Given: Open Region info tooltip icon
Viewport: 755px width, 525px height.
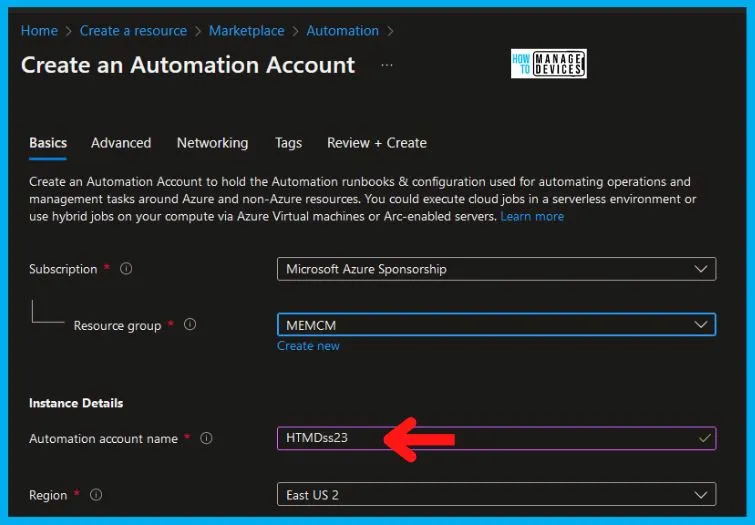Looking at the screenshot, I should tap(96, 495).
